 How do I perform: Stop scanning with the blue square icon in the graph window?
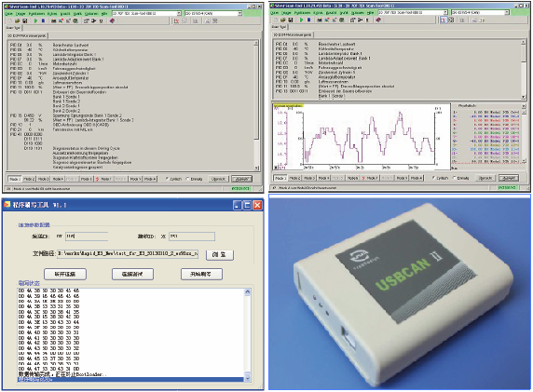coord(308,20)
